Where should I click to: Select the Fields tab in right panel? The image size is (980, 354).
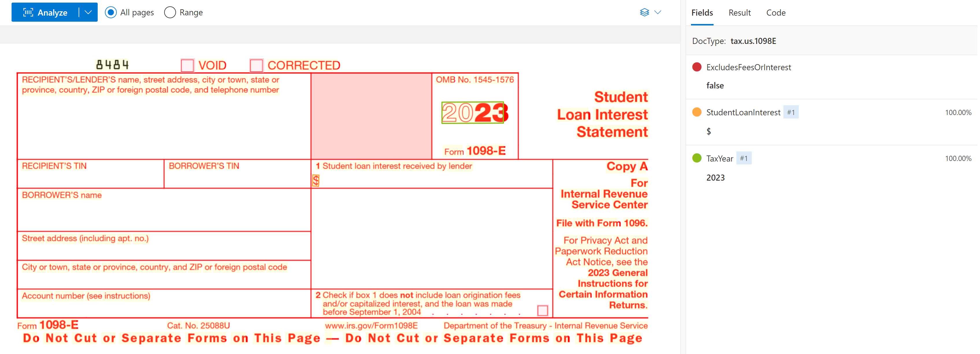pos(701,11)
